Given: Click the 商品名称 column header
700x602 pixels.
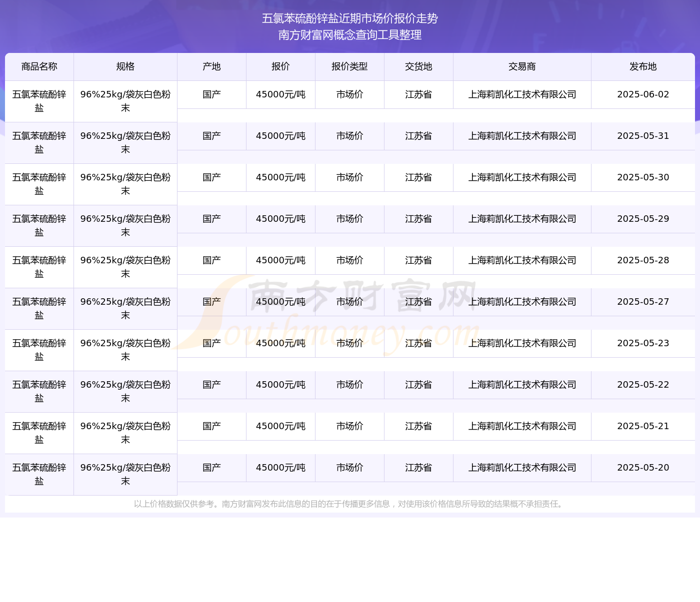Looking at the screenshot, I should 39,66.
